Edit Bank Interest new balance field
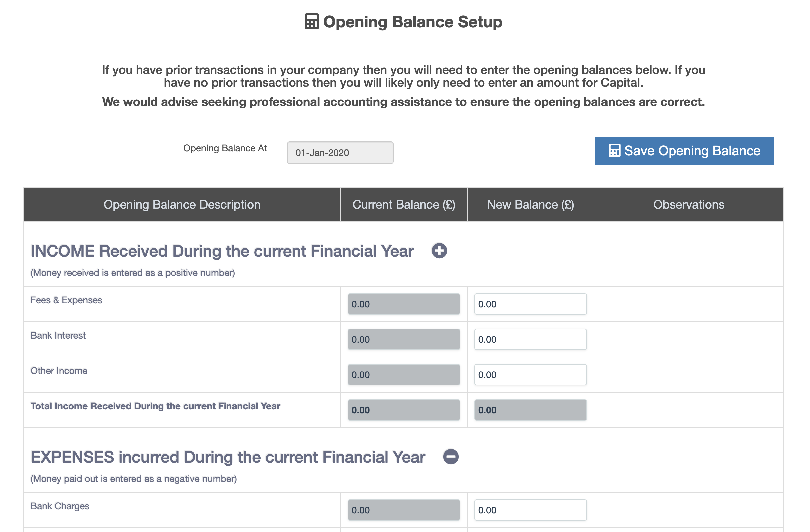 coord(530,339)
